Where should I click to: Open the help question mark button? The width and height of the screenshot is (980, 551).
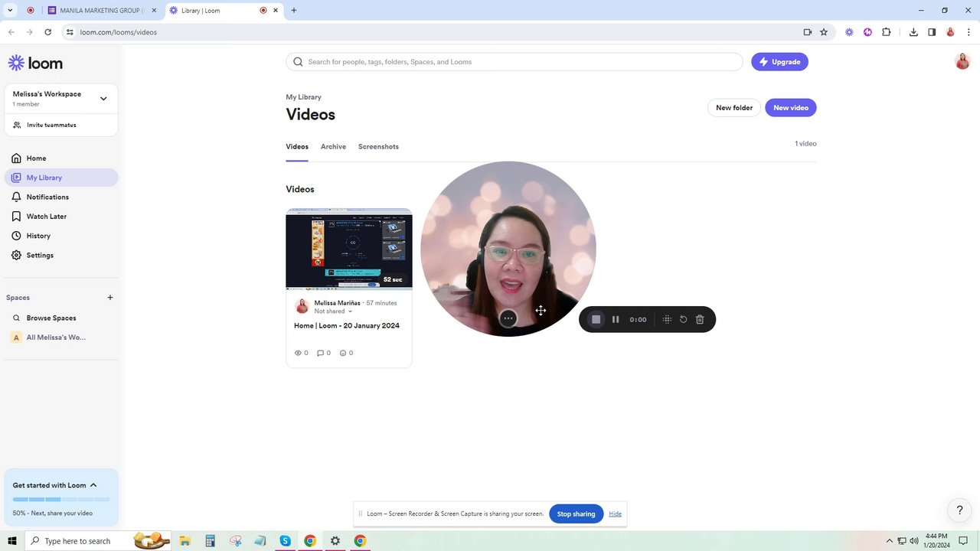(959, 510)
